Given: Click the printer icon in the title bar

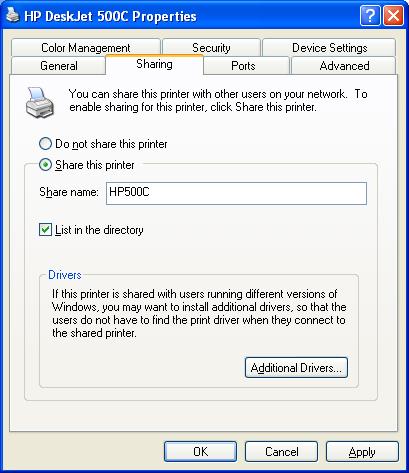Looking at the screenshot, I should tap(13, 15).
